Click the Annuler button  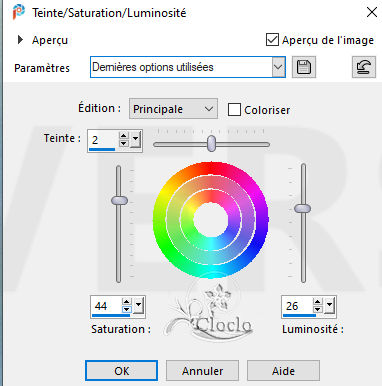point(202,371)
